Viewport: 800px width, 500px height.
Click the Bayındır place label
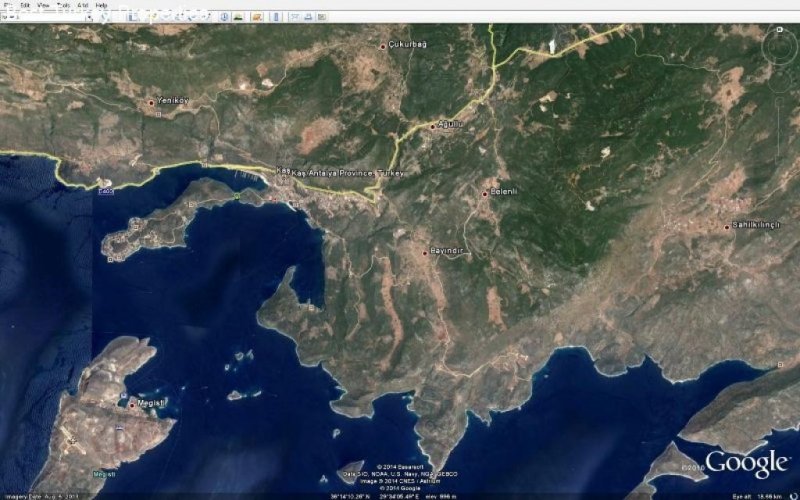tap(446, 251)
